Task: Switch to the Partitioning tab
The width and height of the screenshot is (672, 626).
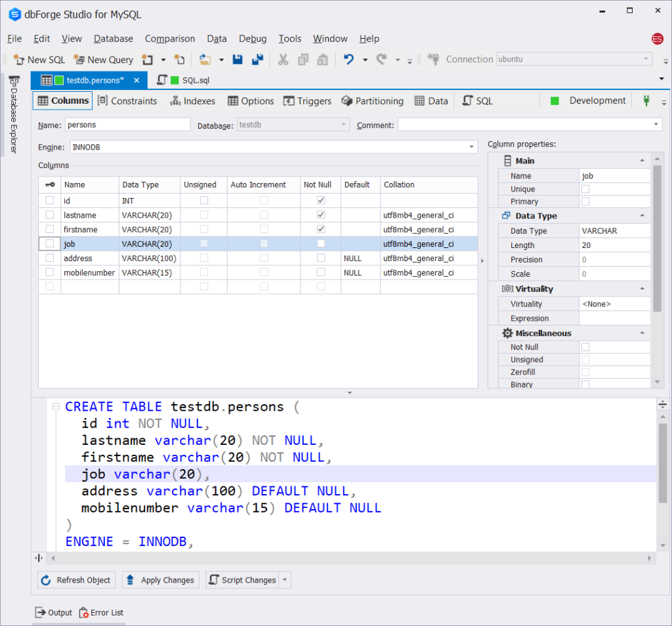Action: pos(373,101)
